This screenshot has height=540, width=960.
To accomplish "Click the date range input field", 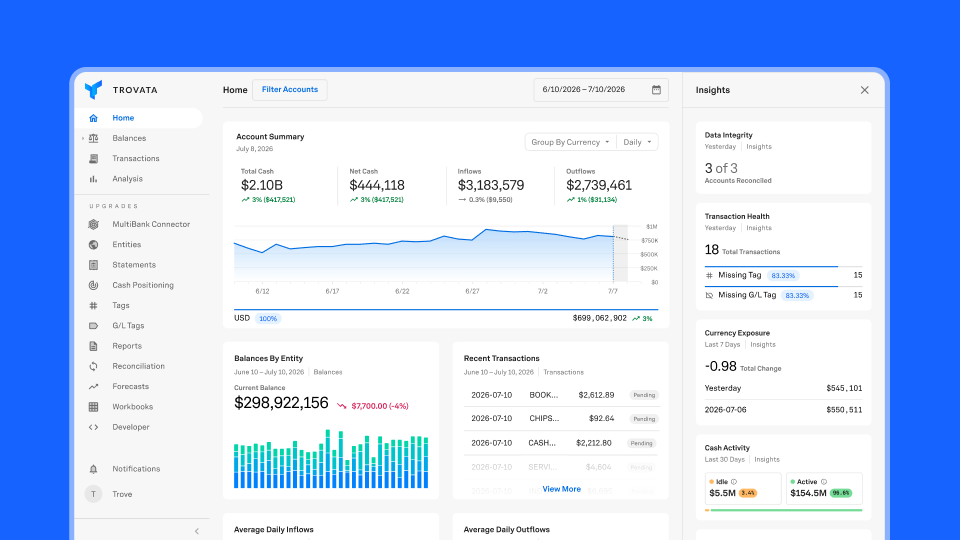I will pos(601,90).
